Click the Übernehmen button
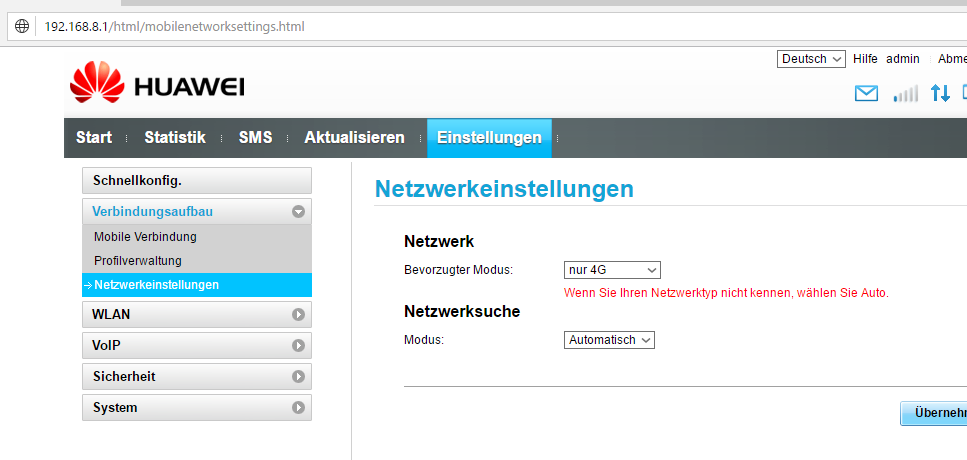967x460 pixels. 934,413
